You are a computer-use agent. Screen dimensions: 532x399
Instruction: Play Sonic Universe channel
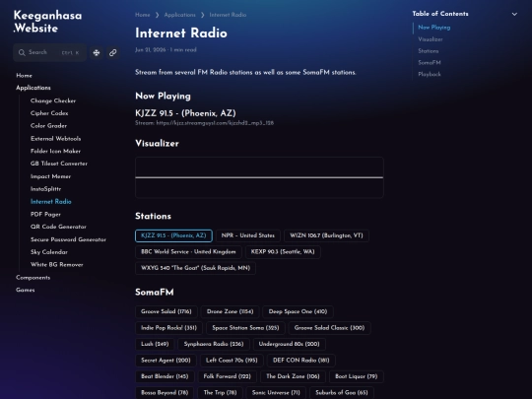coord(276,392)
